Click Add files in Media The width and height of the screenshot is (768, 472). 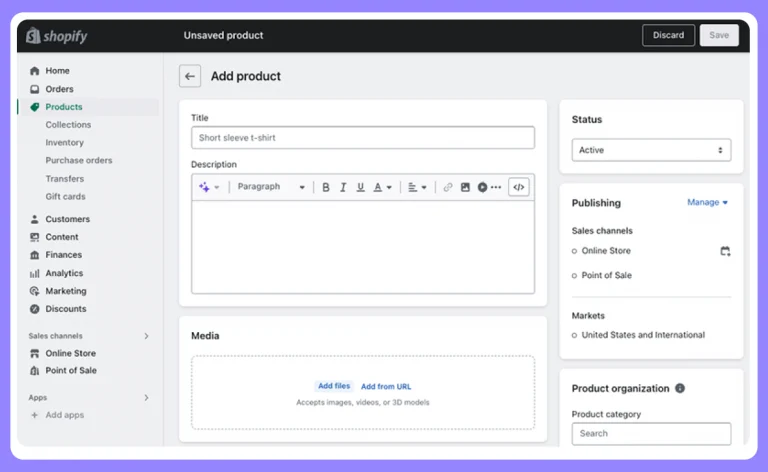click(334, 386)
